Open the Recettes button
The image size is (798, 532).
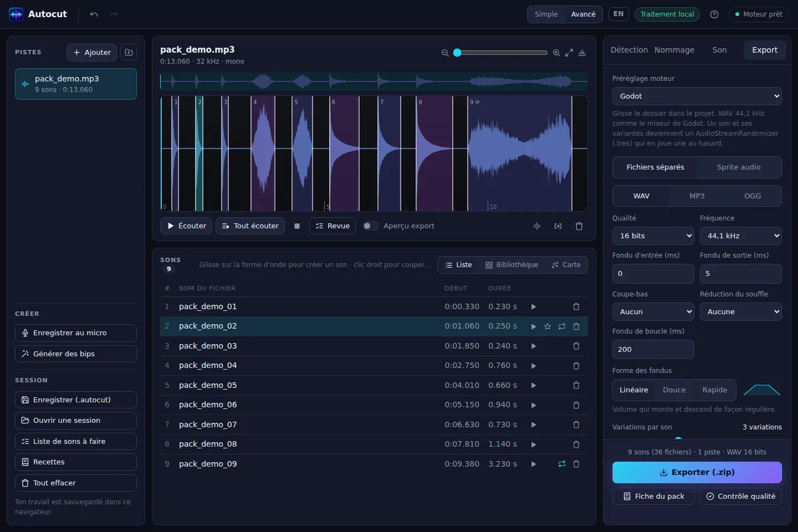76,462
